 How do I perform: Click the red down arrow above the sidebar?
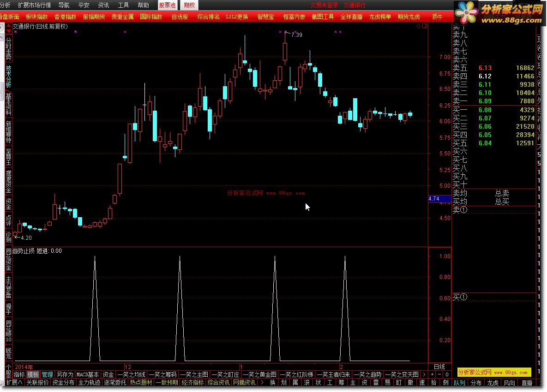(x=9, y=30)
